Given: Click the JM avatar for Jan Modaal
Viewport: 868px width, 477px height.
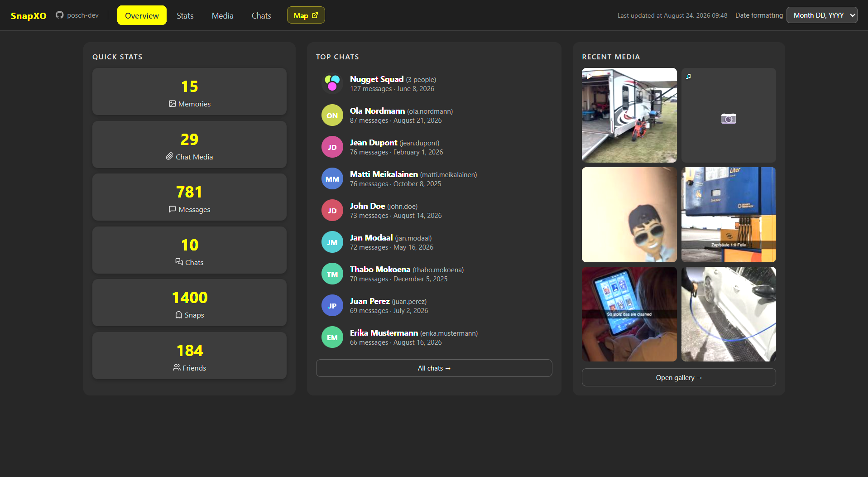Looking at the screenshot, I should (x=332, y=242).
